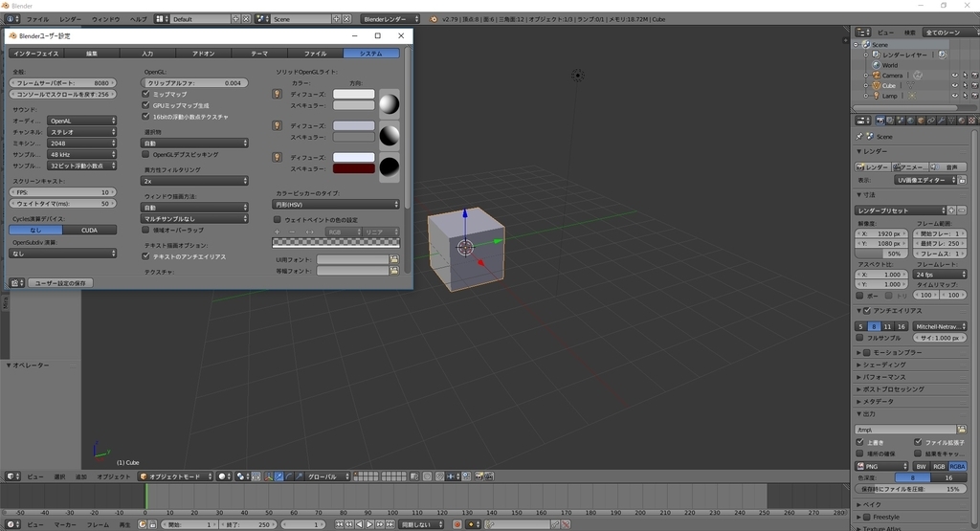This screenshot has height=531, width=980.
Task: Click the first light diffuse color swatch
Action: [354, 94]
